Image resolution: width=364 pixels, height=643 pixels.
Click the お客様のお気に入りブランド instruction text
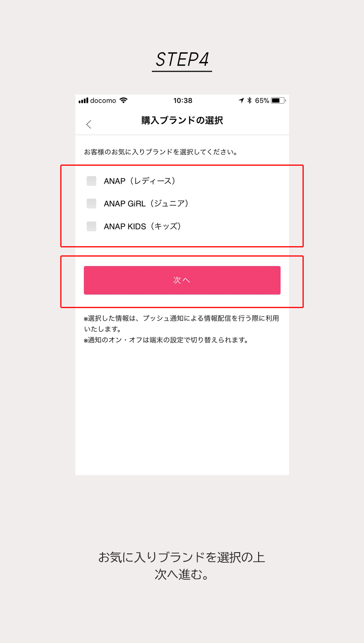tap(161, 152)
